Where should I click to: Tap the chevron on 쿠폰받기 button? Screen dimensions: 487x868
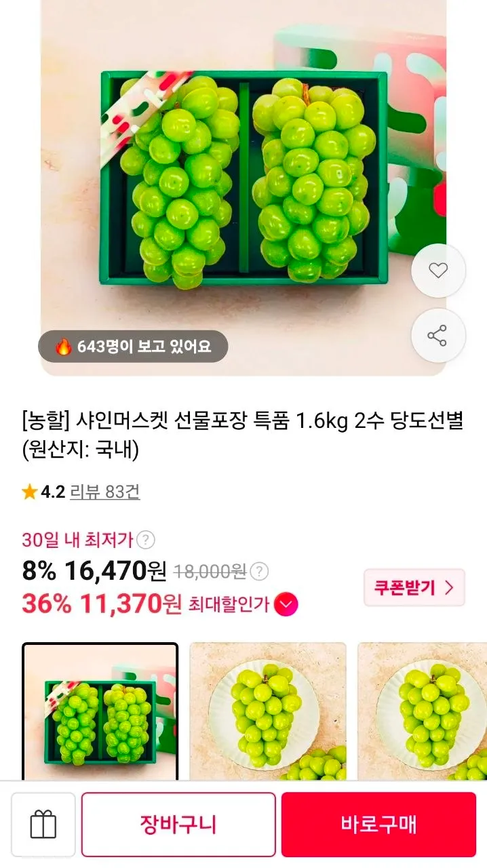(448, 587)
